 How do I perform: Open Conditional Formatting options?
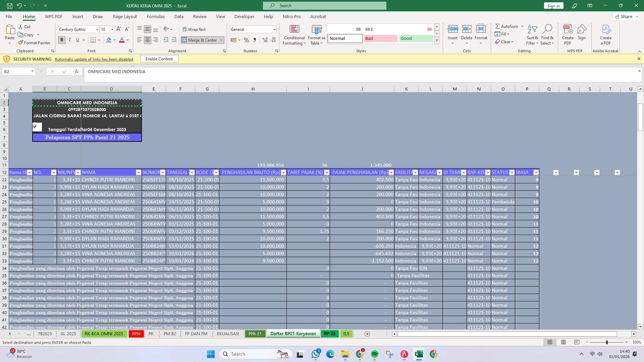(294, 35)
